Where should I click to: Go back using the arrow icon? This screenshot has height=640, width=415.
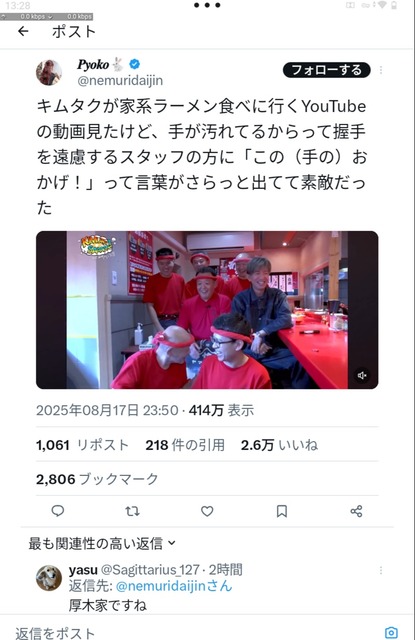pos(23,31)
